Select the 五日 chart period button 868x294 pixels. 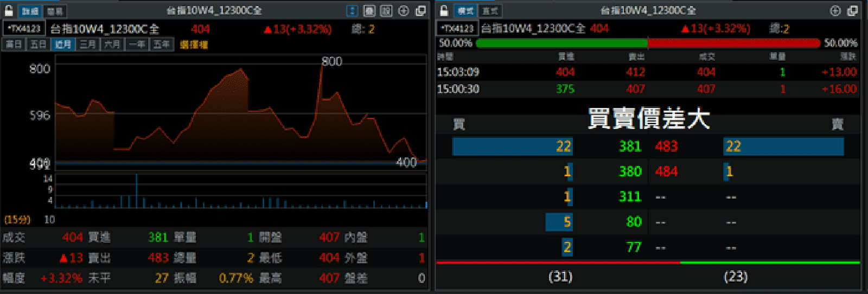click(39, 44)
